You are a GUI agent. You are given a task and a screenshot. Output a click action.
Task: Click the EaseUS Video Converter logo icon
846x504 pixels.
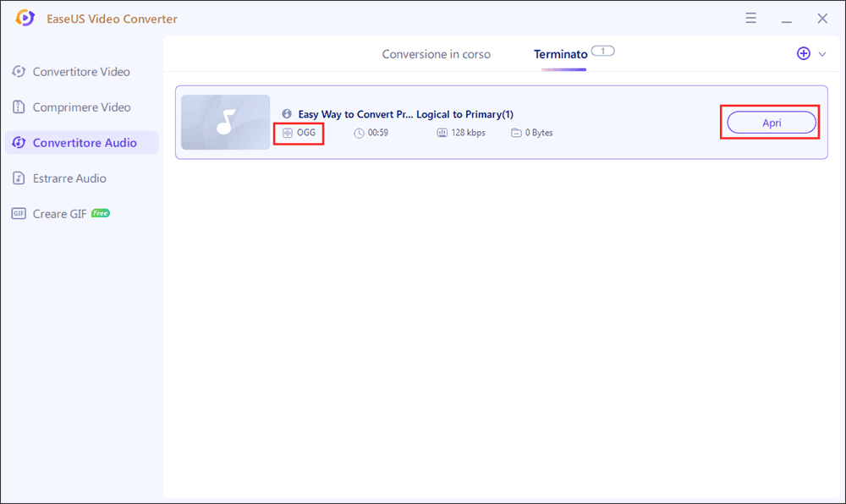25,18
